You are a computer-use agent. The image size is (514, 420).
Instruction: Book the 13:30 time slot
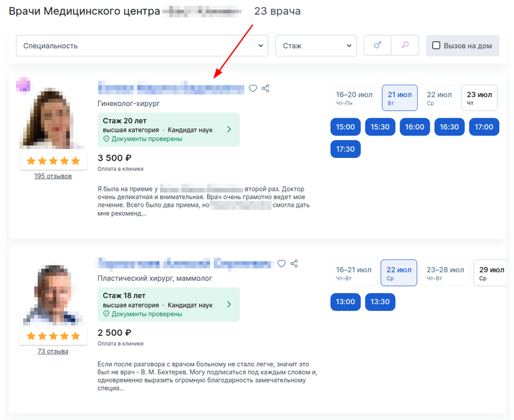[380, 302]
